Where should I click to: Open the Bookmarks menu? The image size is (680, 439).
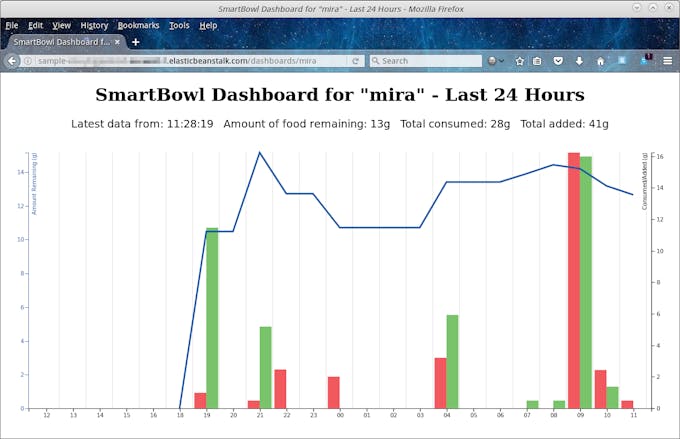click(x=138, y=26)
